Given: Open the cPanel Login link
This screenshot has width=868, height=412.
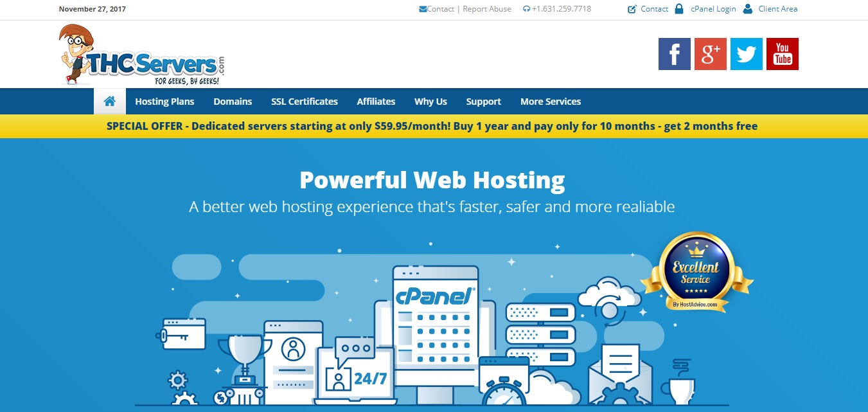Looking at the screenshot, I should pos(713,9).
